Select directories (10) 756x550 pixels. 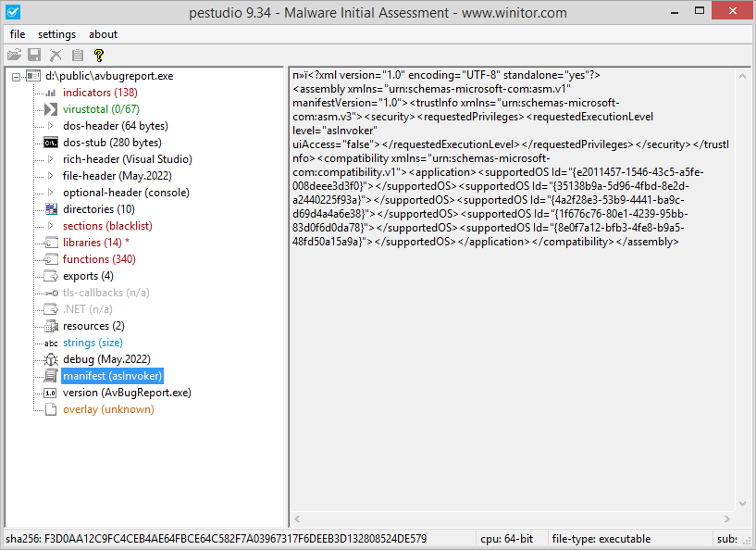coord(98,209)
